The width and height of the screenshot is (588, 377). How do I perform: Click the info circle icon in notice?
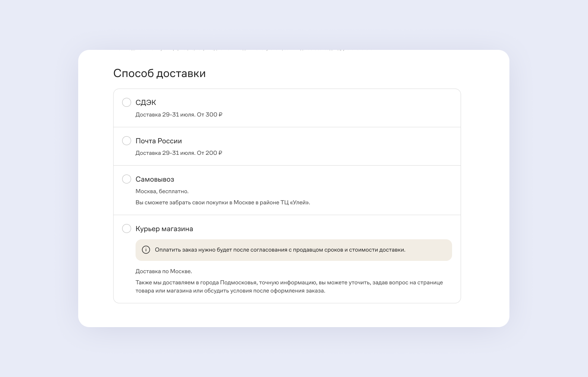[146, 250]
